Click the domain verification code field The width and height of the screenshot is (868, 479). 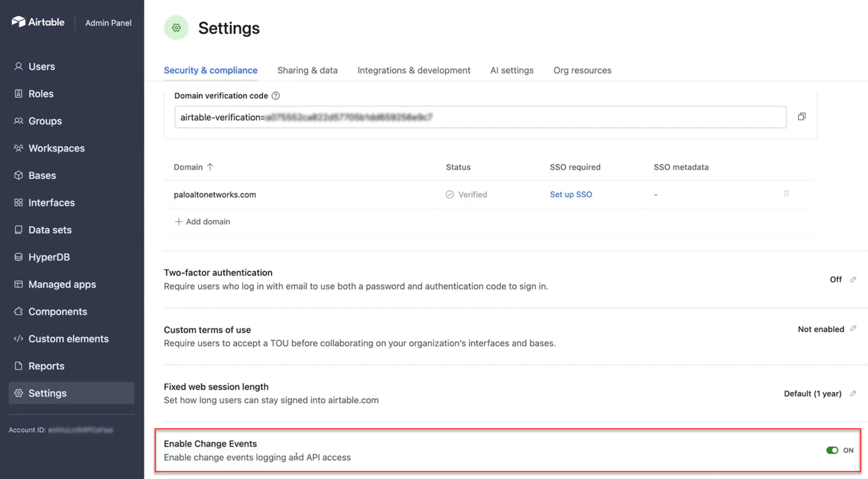(480, 117)
